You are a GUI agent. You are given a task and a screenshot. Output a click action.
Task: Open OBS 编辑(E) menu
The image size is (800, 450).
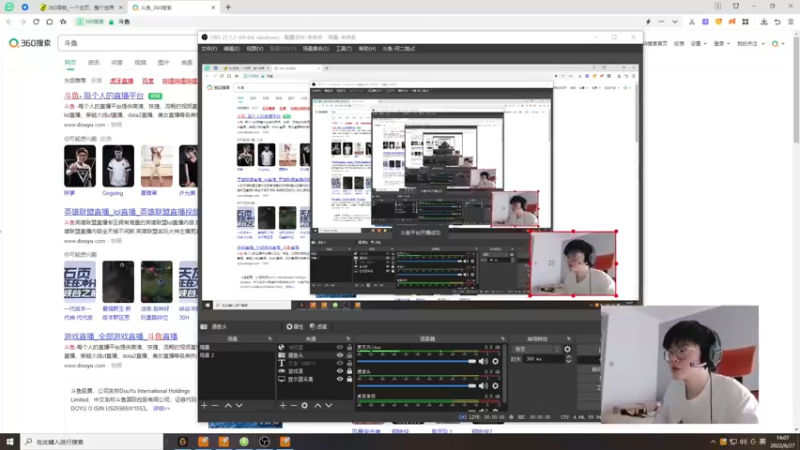click(231, 48)
